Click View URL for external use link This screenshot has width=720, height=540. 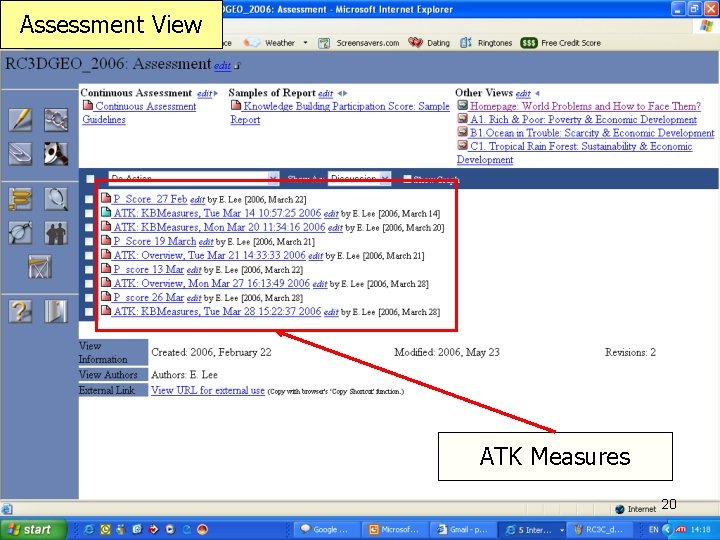point(208,390)
